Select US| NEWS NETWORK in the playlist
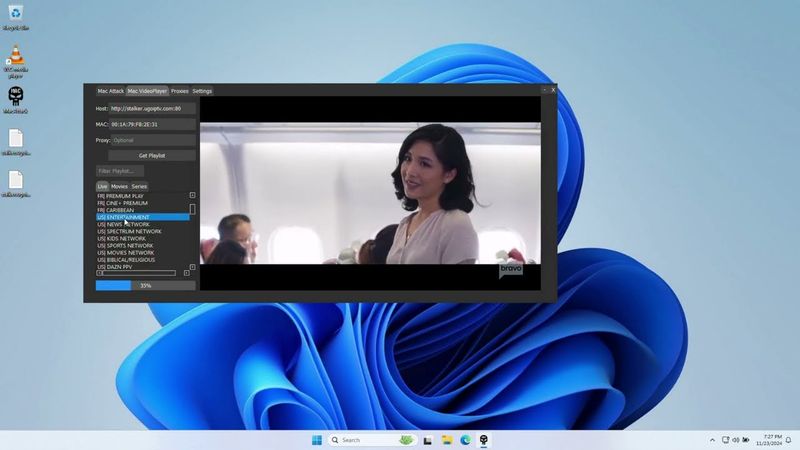This screenshot has height=450, width=800. pyautogui.click(x=124, y=225)
